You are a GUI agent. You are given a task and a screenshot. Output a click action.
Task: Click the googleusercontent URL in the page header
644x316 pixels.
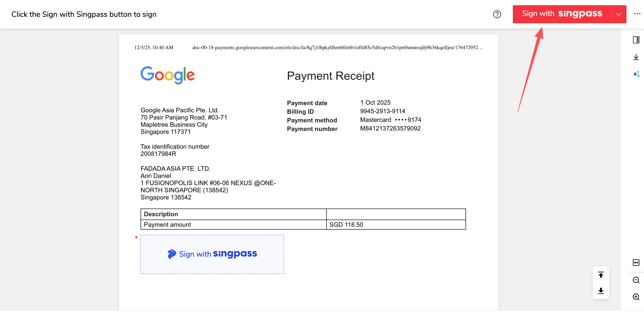[337, 47]
